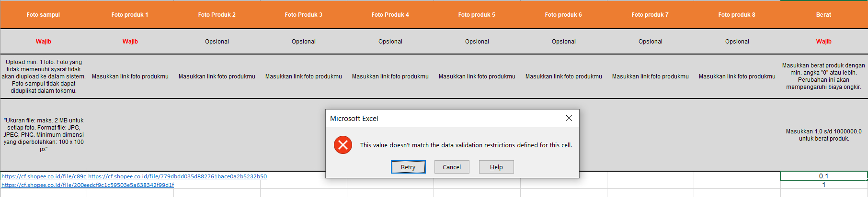The height and width of the screenshot is (197, 868).
Task: Open Help from the Excel dialog
Action: pos(496,167)
